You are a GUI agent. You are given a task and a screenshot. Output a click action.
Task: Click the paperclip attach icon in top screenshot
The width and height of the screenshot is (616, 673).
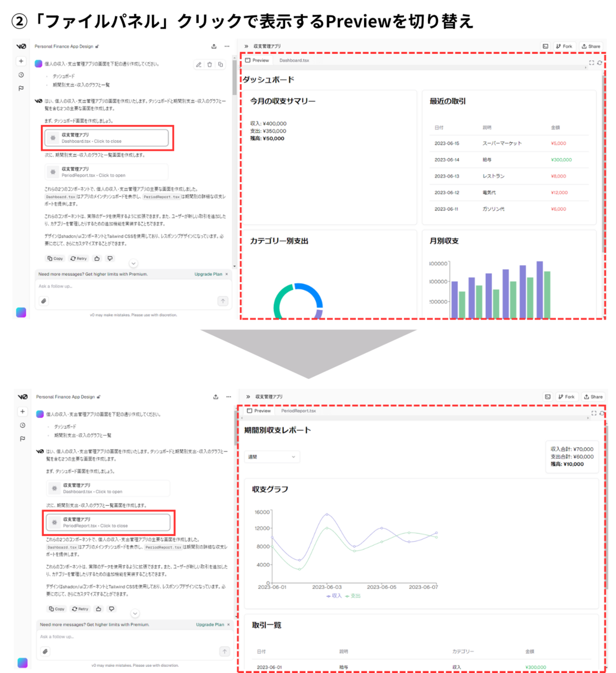pyautogui.click(x=44, y=301)
